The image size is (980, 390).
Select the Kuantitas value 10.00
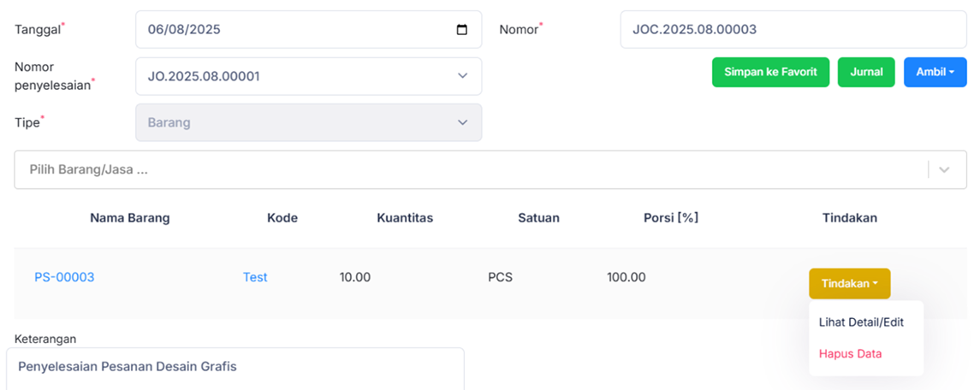click(355, 277)
